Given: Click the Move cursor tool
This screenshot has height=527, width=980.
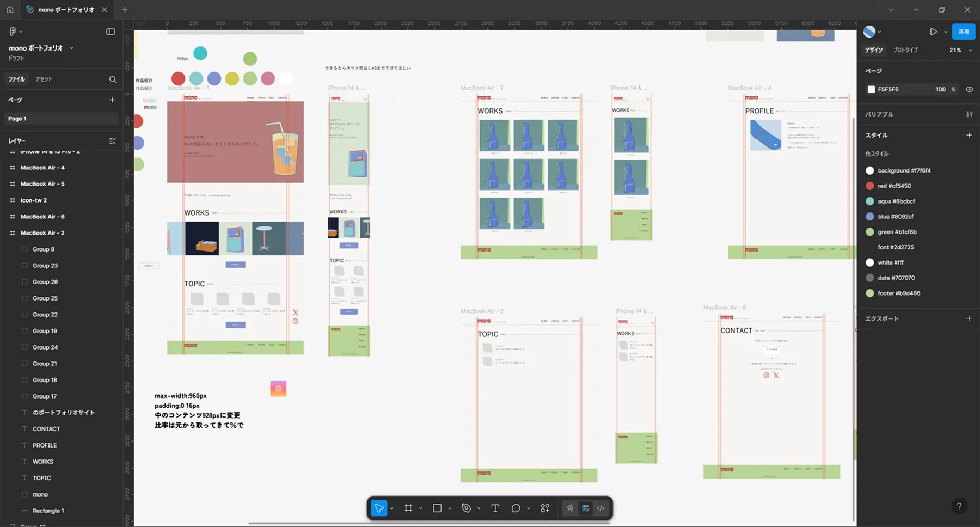Looking at the screenshot, I should point(379,508).
